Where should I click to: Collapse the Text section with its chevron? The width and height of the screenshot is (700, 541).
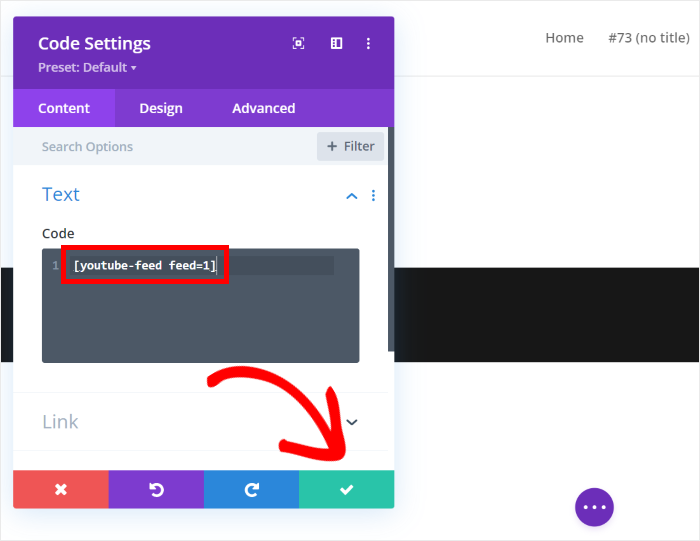[x=351, y=196]
